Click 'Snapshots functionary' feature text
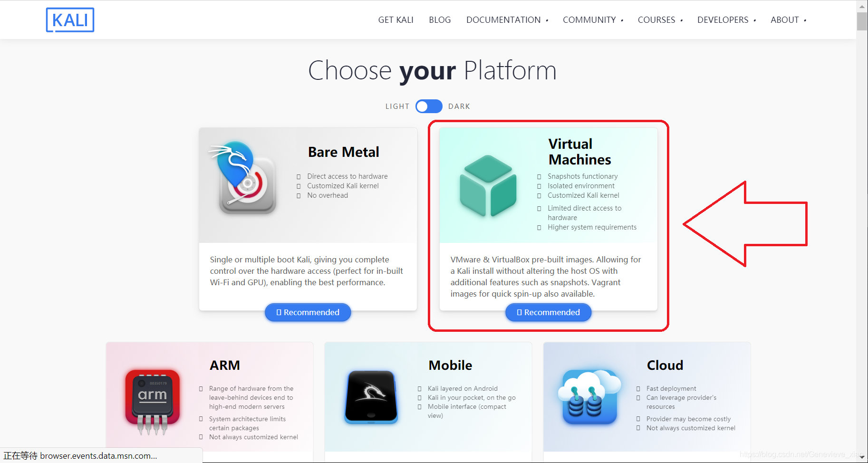 tap(583, 176)
